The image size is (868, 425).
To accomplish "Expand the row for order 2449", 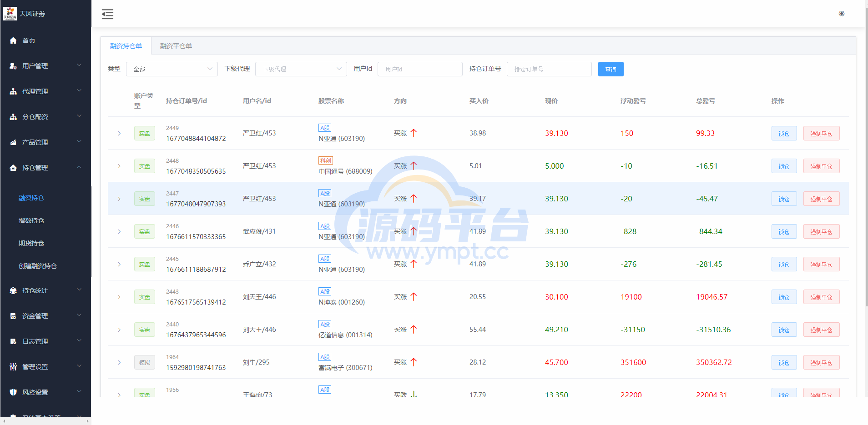I will tap(119, 133).
